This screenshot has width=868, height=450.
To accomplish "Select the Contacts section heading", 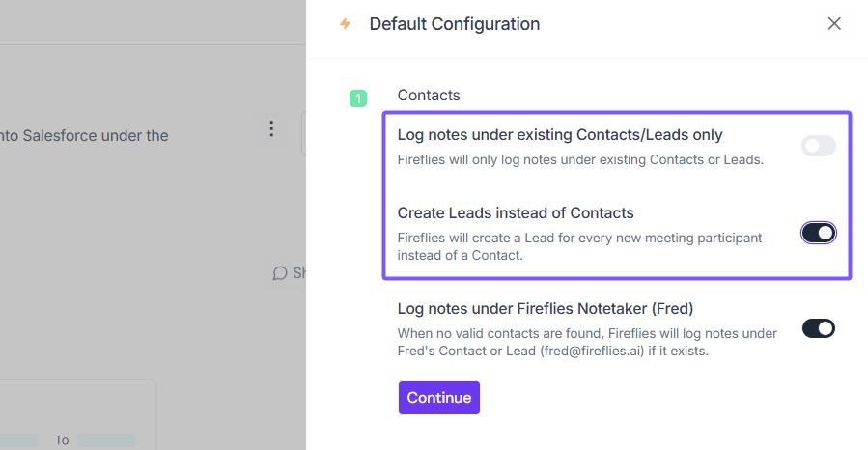I will [429, 96].
